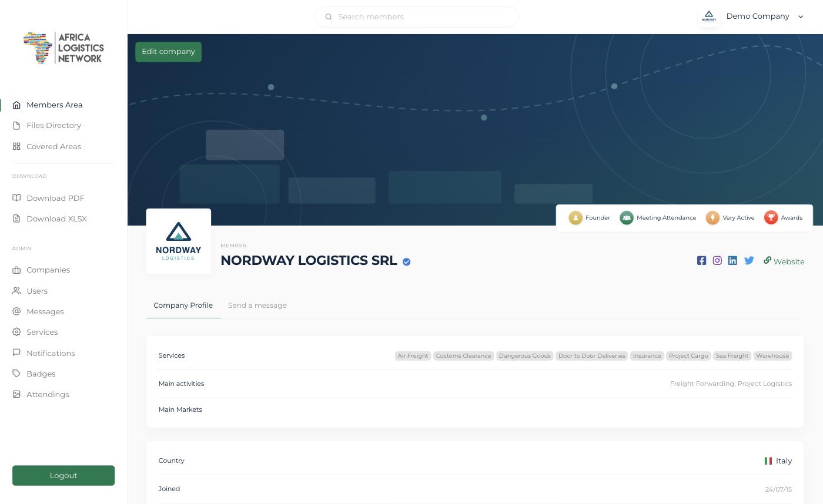Open the Website link text

(789, 262)
